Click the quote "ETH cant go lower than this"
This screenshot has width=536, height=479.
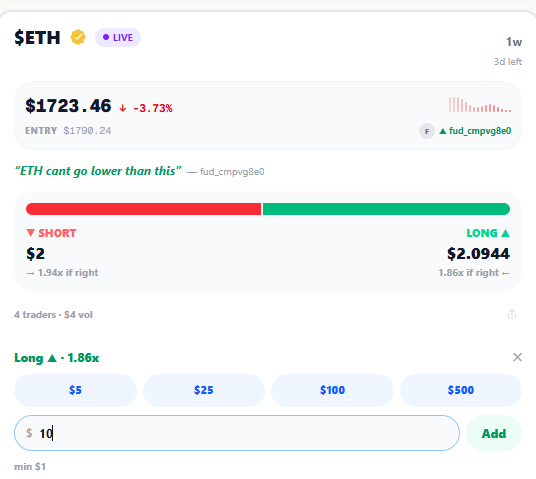click(98, 171)
